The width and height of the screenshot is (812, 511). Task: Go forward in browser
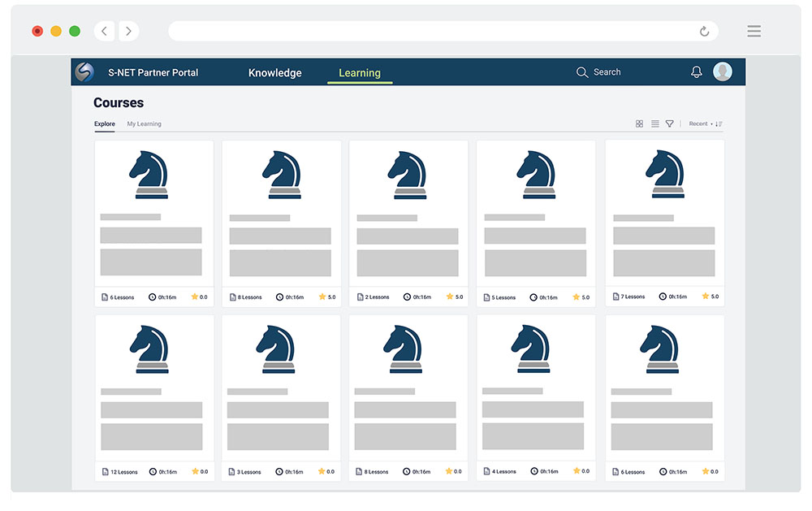(128, 31)
